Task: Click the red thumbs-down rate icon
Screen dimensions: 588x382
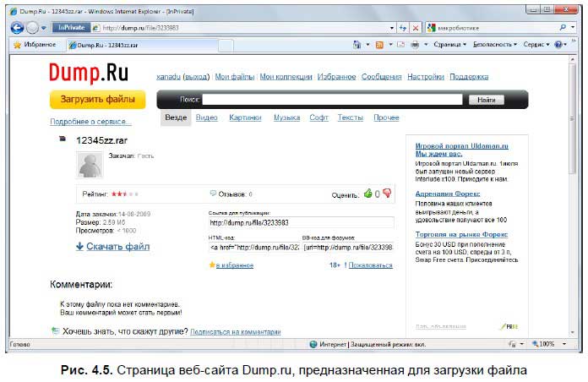Action: 387,194
